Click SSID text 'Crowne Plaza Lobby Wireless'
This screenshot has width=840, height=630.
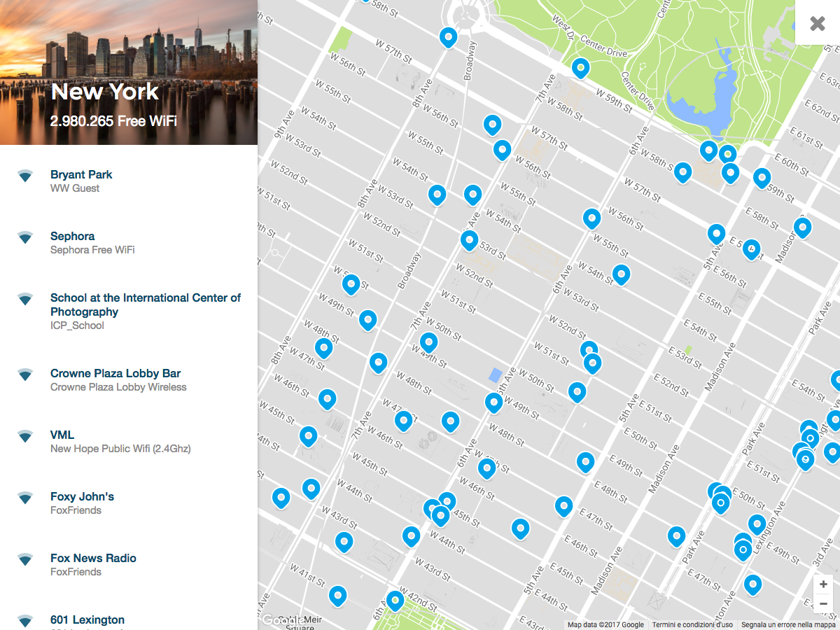coord(118,387)
